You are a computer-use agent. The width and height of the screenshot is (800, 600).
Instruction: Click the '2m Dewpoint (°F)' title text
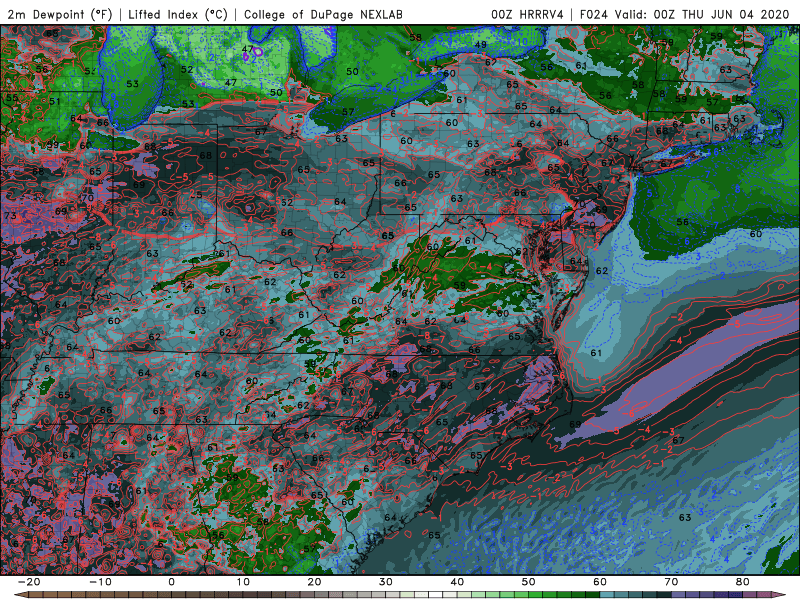60,14
